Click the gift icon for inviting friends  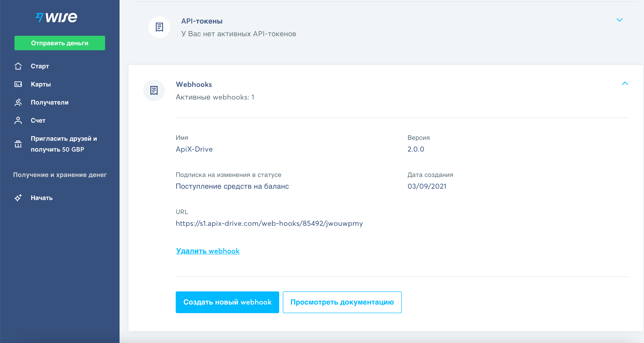coord(18,144)
